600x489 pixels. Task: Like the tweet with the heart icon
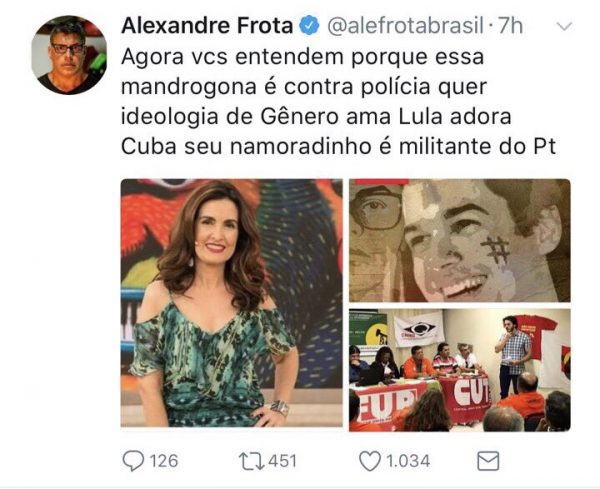coord(370,461)
